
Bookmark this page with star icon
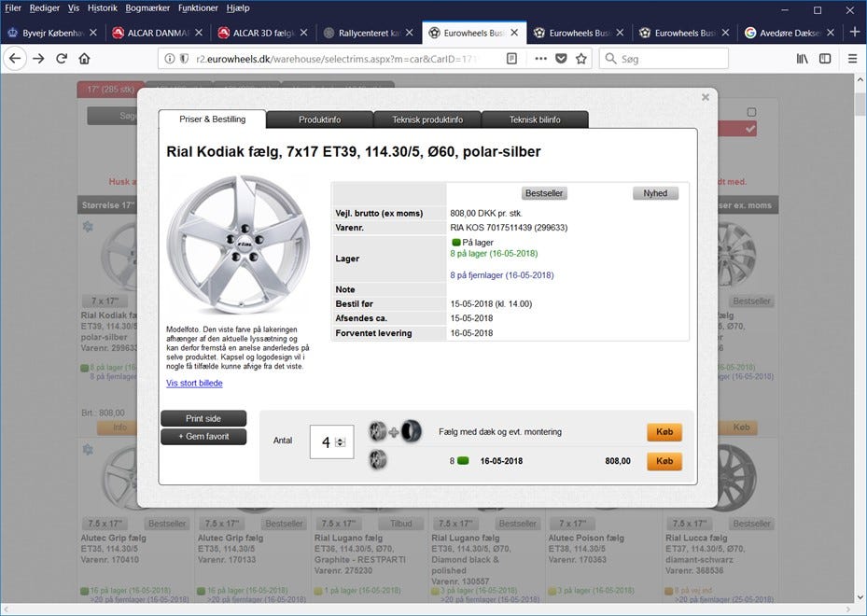581,59
